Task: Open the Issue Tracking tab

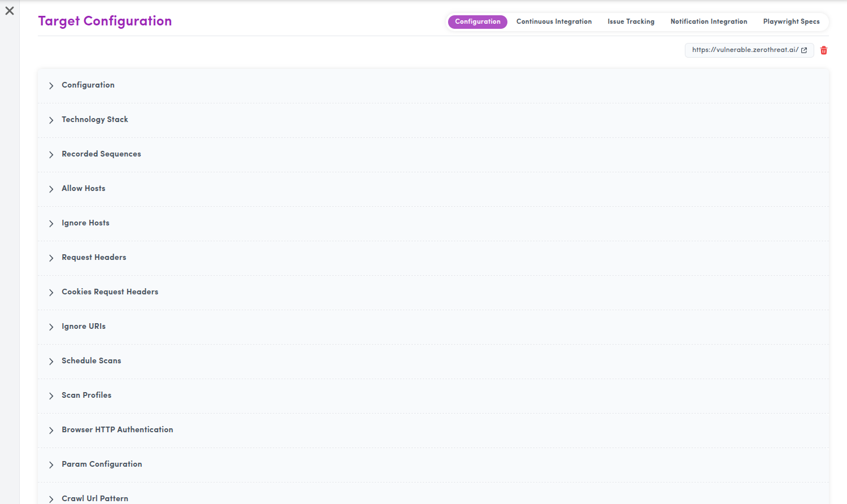Action: point(631,21)
